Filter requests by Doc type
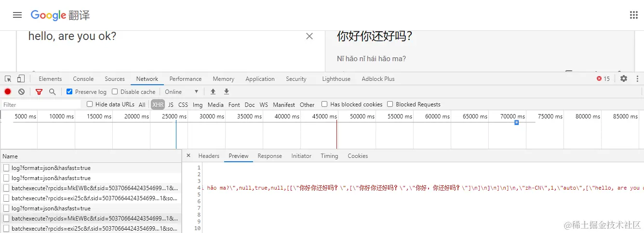 pyautogui.click(x=250, y=104)
